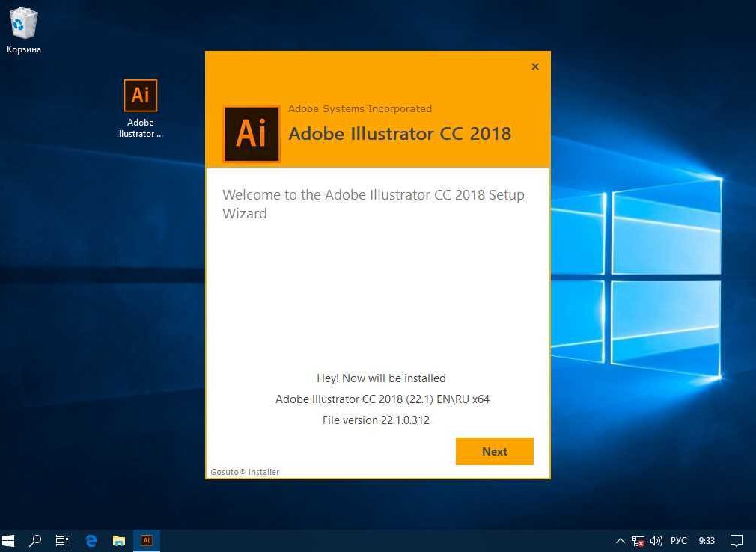Open the volume speaker tray icon
This screenshot has width=756, height=552.
tap(656, 541)
